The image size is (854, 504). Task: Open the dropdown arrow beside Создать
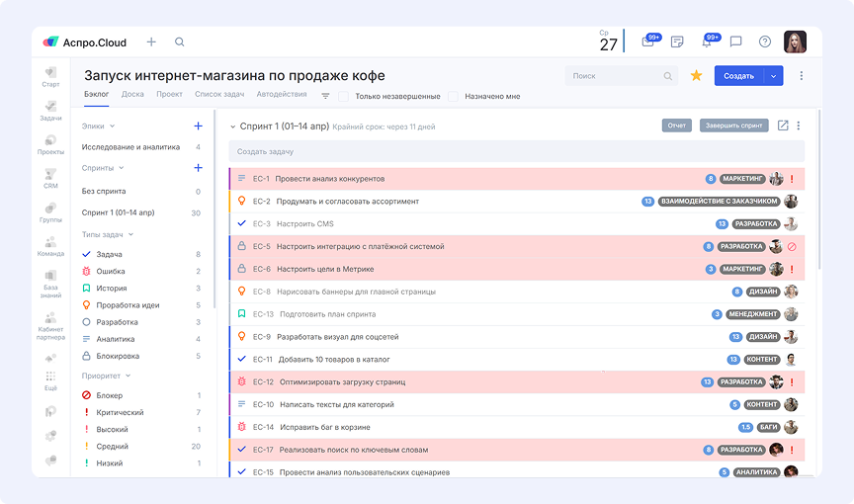click(x=774, y=75)
